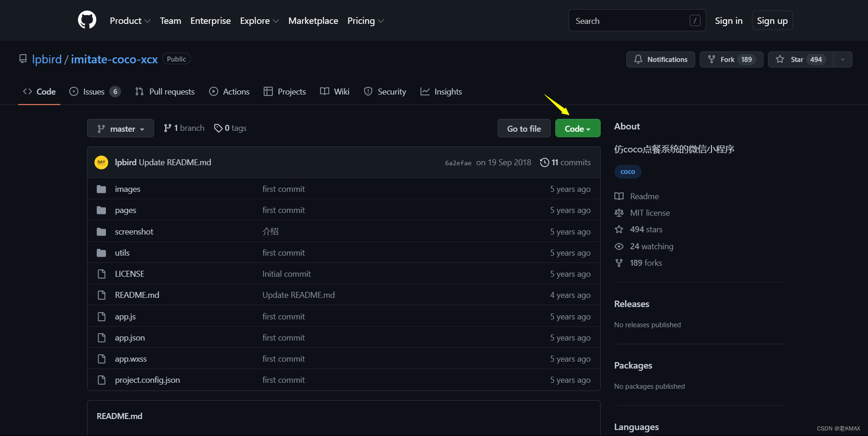Open the app.wxss file name
The width and height of the screenshot is (868, 436).
pyautogui.click(x=131, y=359)
